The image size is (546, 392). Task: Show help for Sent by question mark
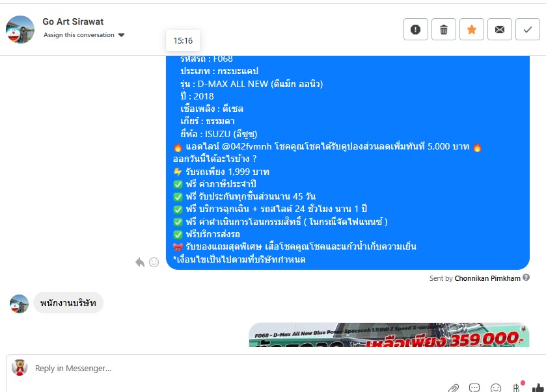(526, 278)
